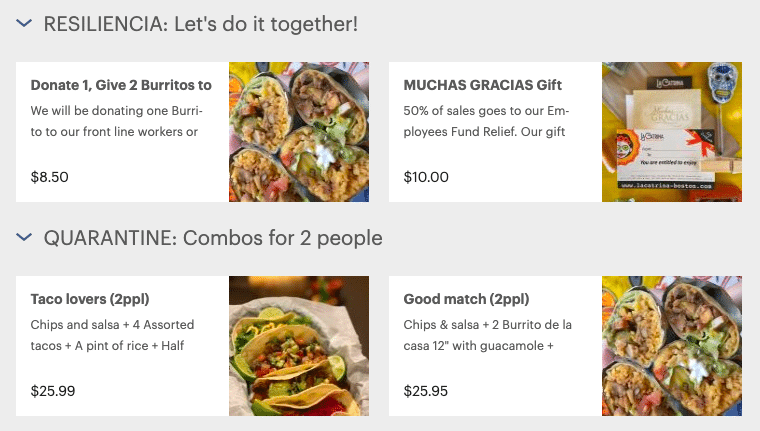Click the $10.00 price on the gift item

click(x=426, y=177)
